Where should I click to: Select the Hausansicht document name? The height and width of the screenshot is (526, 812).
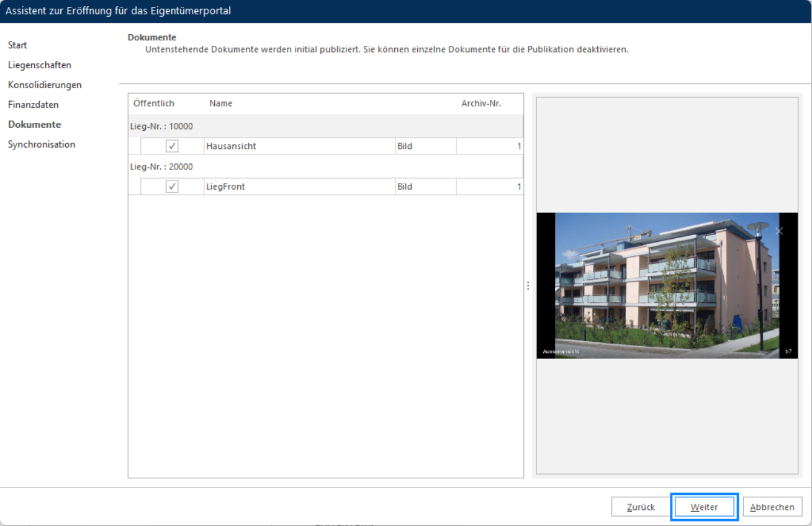[x=300, y=146]
